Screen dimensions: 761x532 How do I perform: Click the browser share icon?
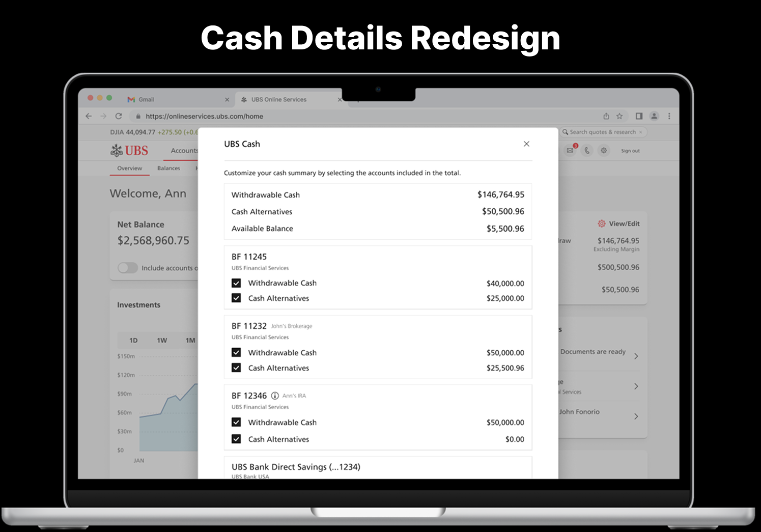pyautogui.click(x=606, y=116)
